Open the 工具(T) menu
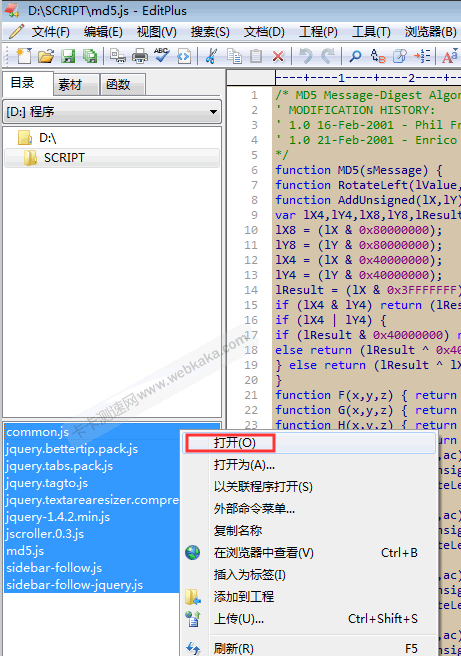 (371, 32)
